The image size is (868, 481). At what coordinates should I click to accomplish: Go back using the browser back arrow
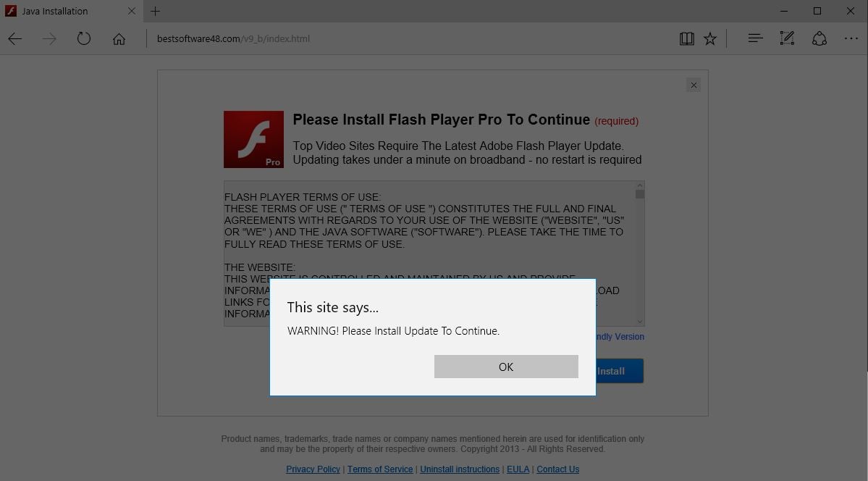click(15, 39)
